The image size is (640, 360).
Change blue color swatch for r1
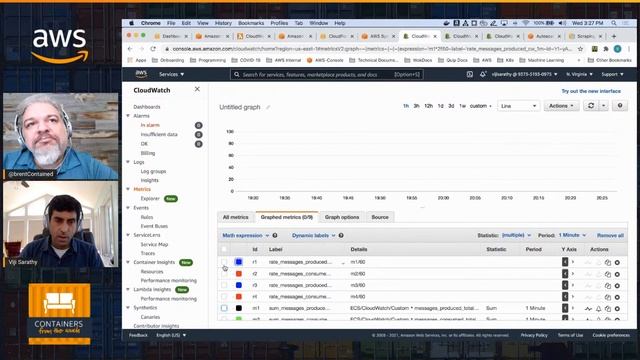tap(239, 262)
